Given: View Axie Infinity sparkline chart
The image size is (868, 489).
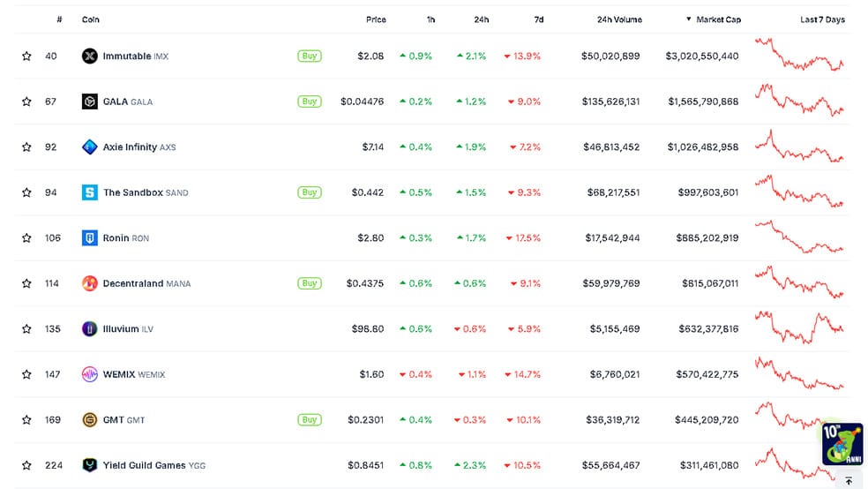Looking at the screenshot, I should (x=799, y=147).
